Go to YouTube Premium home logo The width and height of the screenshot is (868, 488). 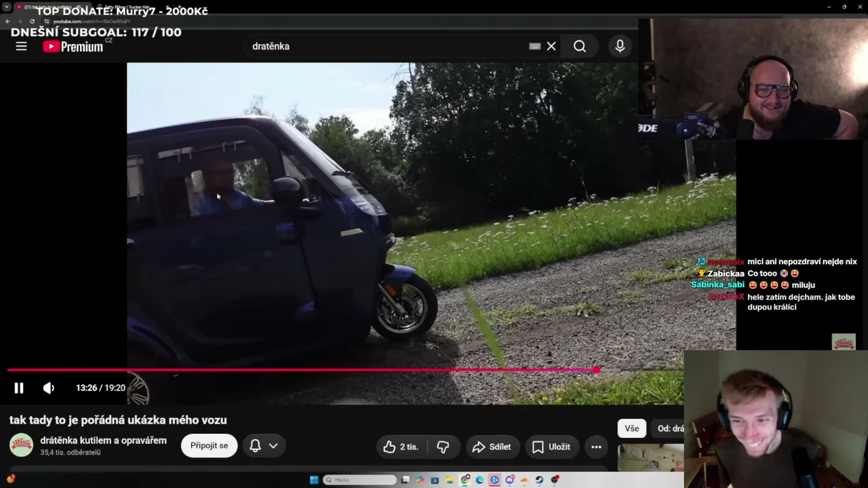73,46
